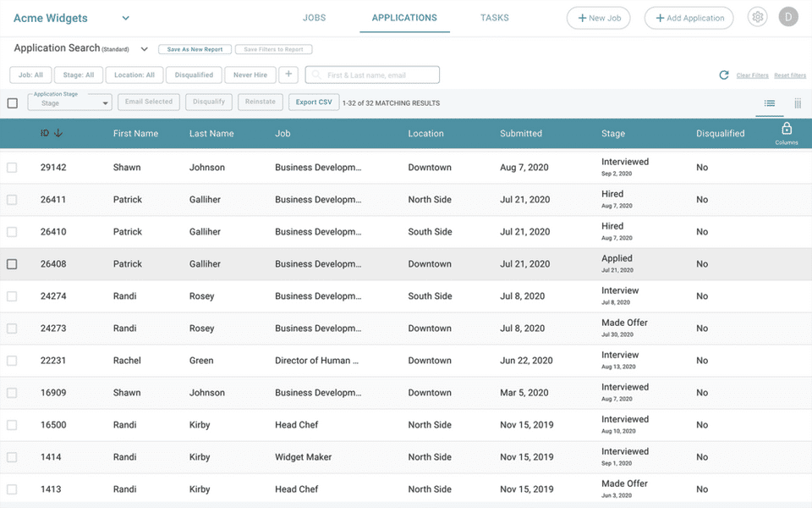
Task: Open the Stage: All filter
Action: point(78,75)
